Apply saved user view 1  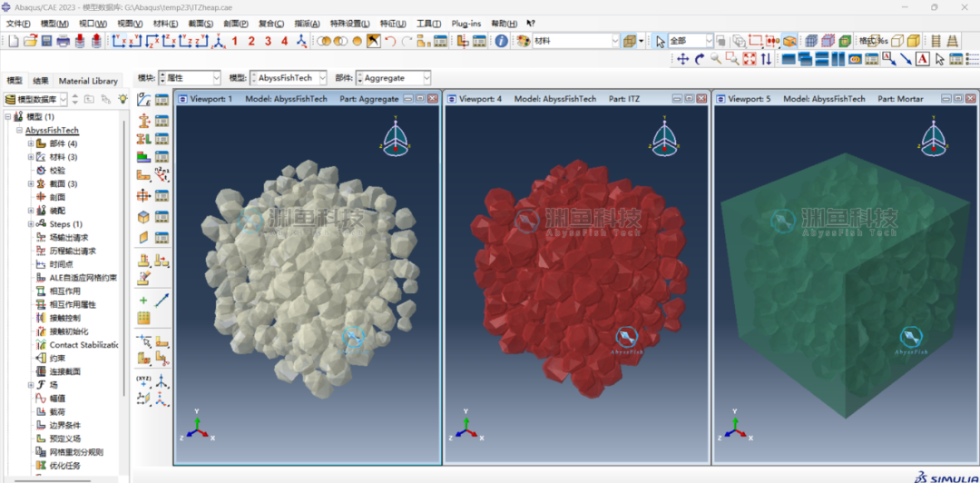(x=235, y=41)
